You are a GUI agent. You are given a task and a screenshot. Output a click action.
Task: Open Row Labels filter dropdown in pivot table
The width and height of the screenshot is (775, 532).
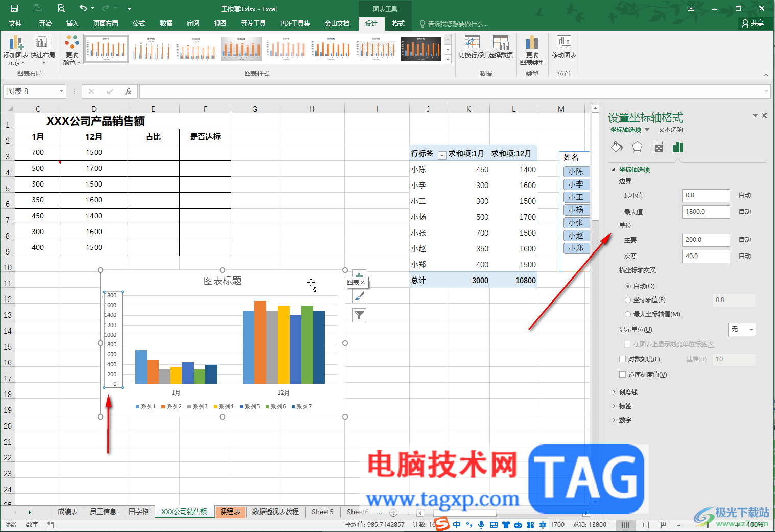coord(442,155)
